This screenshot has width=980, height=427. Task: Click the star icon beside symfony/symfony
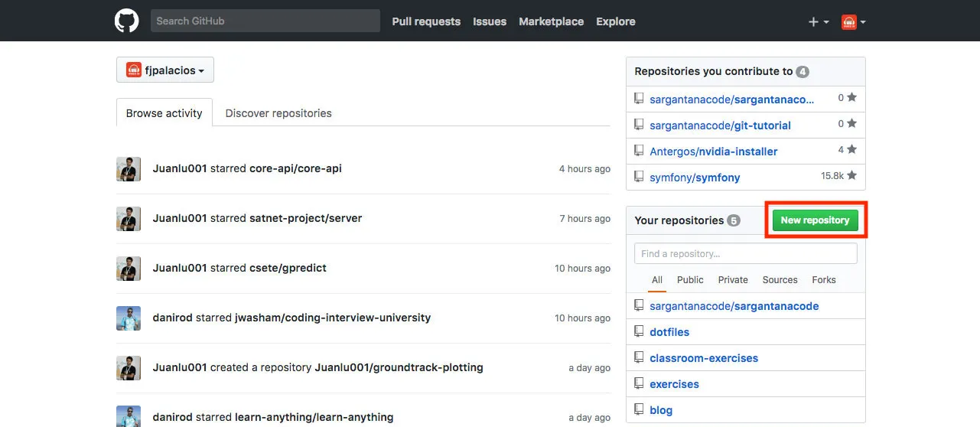click(851, 175)
